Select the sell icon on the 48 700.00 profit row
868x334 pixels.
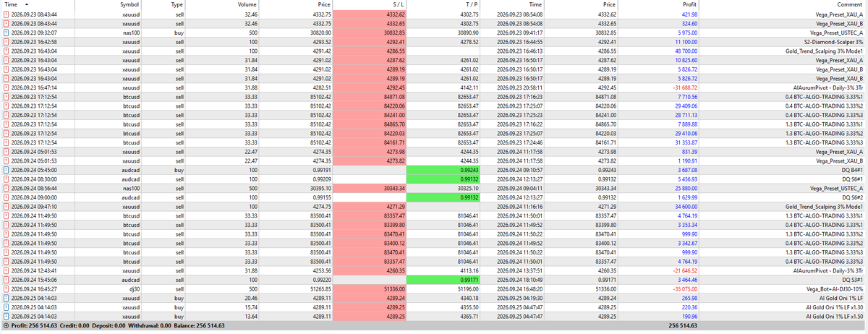coord(7,51)
